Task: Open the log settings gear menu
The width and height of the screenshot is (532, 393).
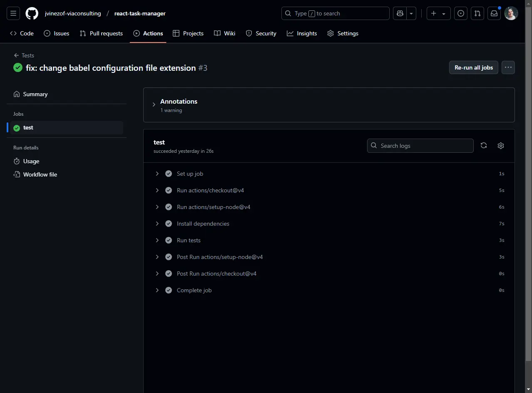Action: coord(501,146)
